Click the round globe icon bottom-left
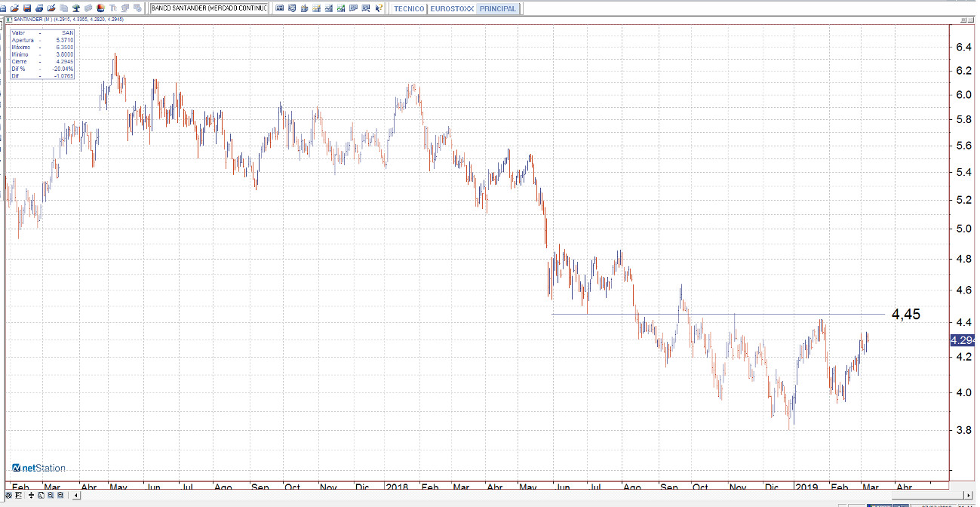This screenshot has width=980, height=507. [9, 495]
